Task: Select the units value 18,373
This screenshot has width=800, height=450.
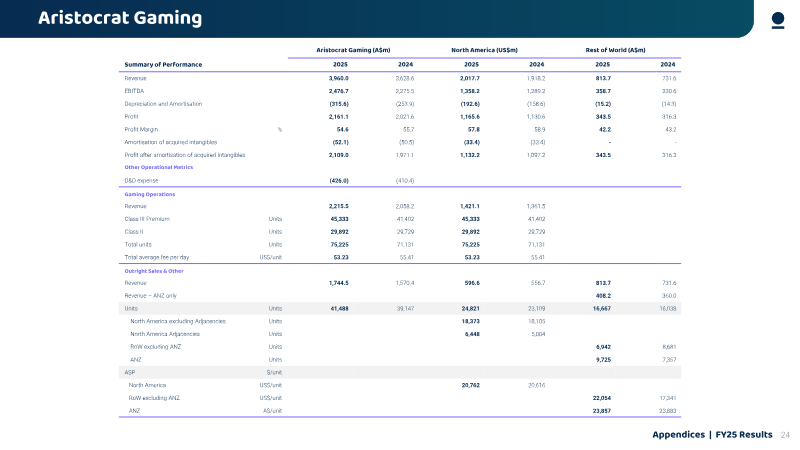Action: 471,321
